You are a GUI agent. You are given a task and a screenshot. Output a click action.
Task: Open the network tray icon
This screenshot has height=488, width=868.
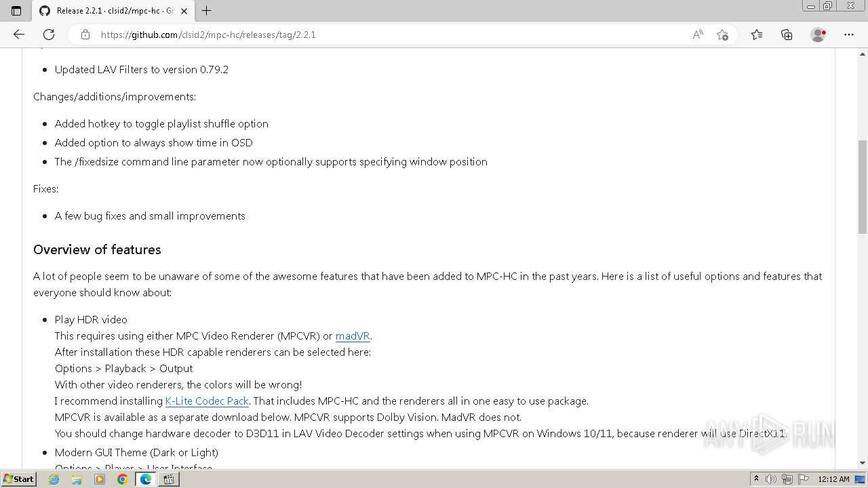point(787,479)
